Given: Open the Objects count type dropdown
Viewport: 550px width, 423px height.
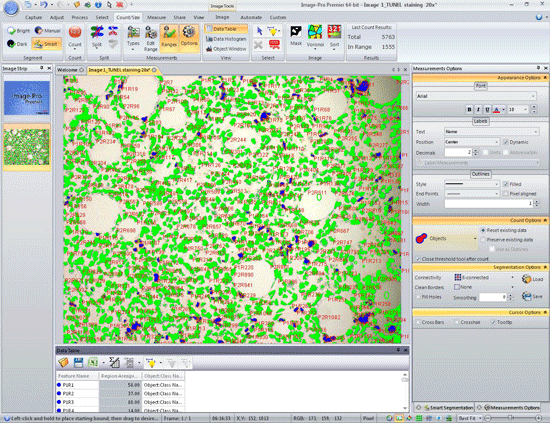Looking at the screenshot, I should click(x=446, y=239).
